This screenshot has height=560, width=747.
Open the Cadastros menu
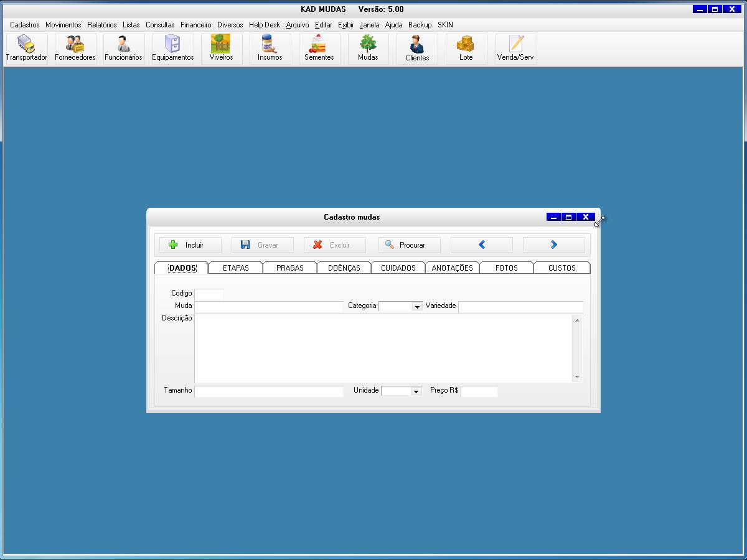click(x=25, y=25)
